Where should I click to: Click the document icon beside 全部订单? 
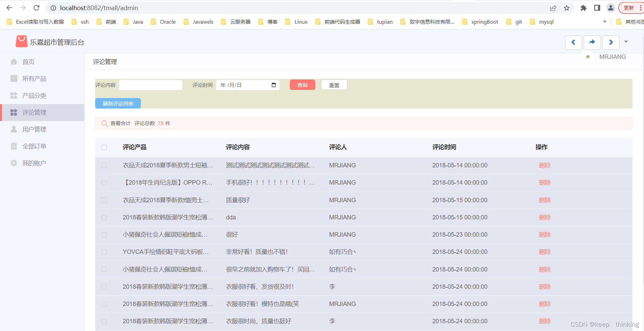(x=14, y=146)
